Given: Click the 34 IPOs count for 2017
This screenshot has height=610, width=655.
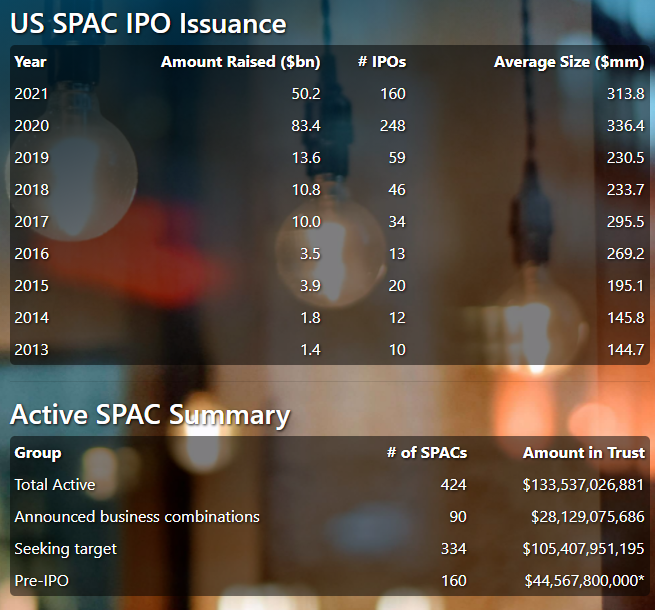Looking at the screenshot, I should point(392,222).
